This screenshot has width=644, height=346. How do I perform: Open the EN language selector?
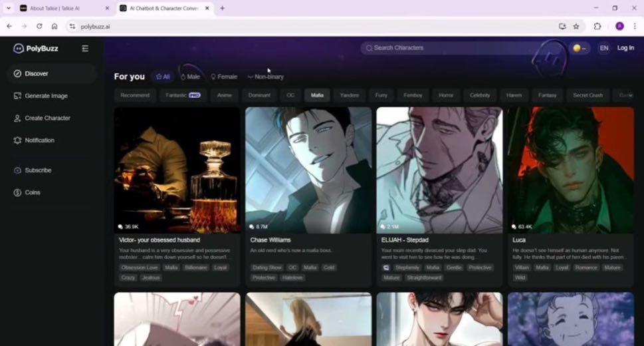tap(603, 48)
